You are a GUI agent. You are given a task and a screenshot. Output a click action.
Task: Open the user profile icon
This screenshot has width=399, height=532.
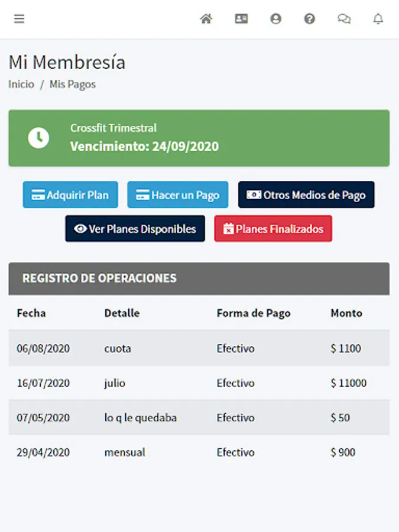(275, 19)
